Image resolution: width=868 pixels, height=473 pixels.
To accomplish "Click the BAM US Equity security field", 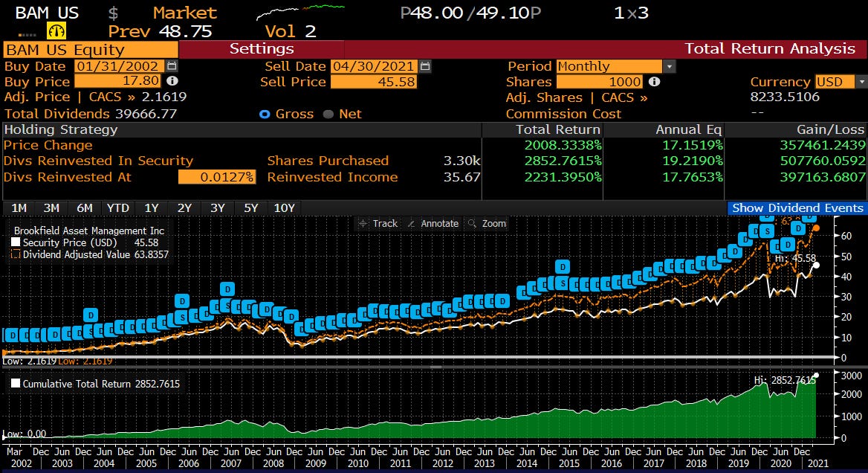I will tap(91, 49).
